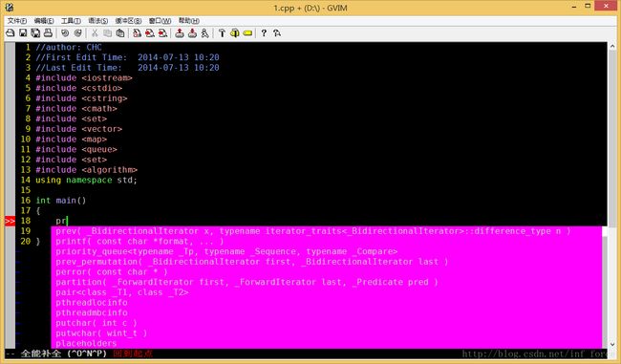The height and width of the screenshot is (364, 621).
Task: Click the '//author: CHC' comment line
Action: (69, 48)
